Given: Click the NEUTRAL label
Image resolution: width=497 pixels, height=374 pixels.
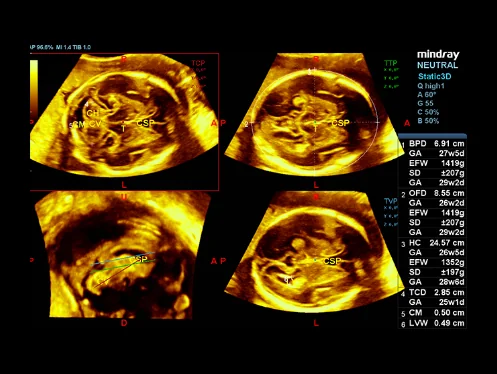Looking at the screenshot, I should click(437, 65).
